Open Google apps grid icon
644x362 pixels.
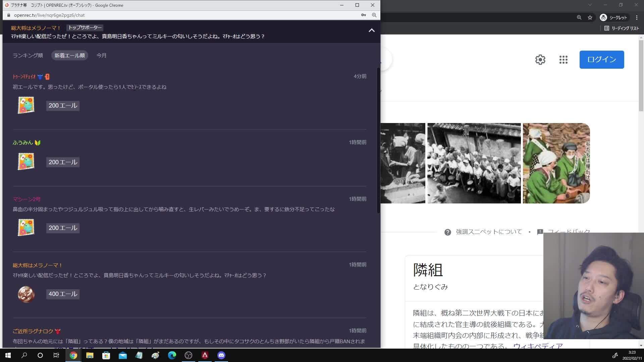[x=563, y=60]
